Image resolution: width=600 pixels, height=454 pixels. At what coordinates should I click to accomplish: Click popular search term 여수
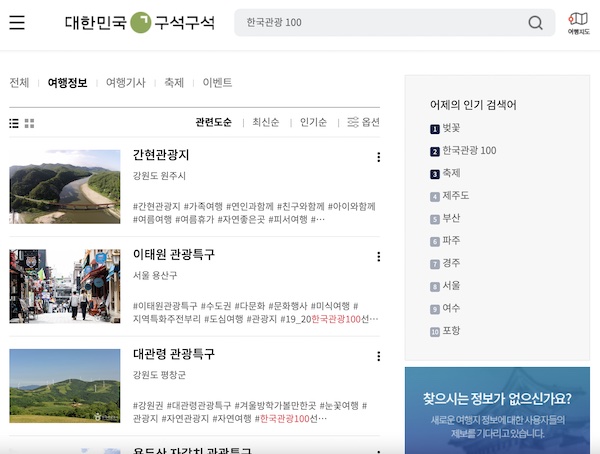451,308
